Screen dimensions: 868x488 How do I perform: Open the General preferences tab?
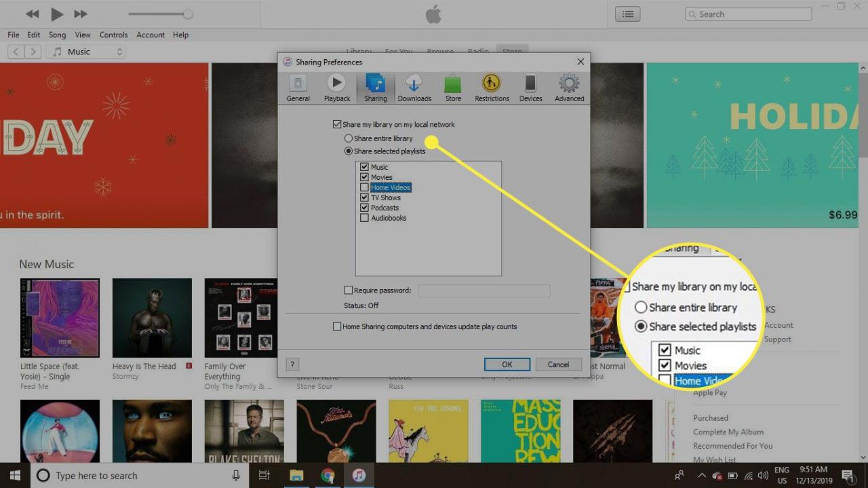[x=298, y=88]
